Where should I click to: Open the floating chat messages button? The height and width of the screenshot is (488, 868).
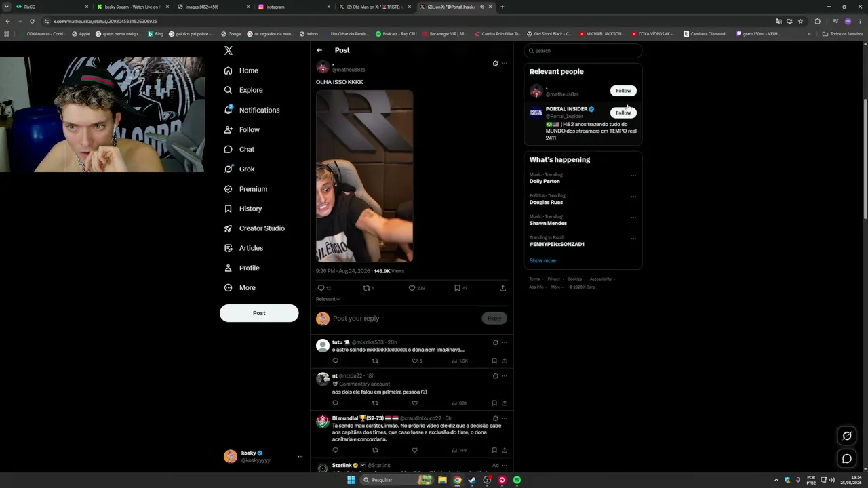(x=847, y=459)
